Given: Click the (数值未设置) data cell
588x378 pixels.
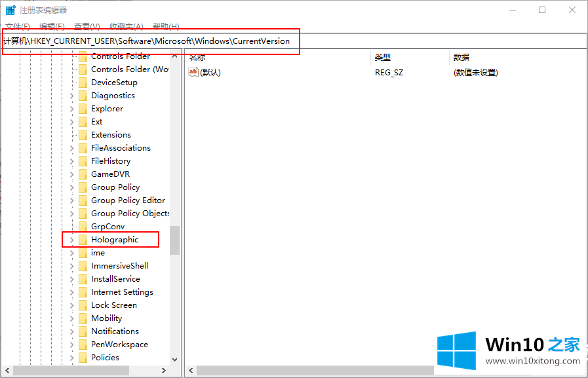Looking at the screenshot, I should 475,72.
